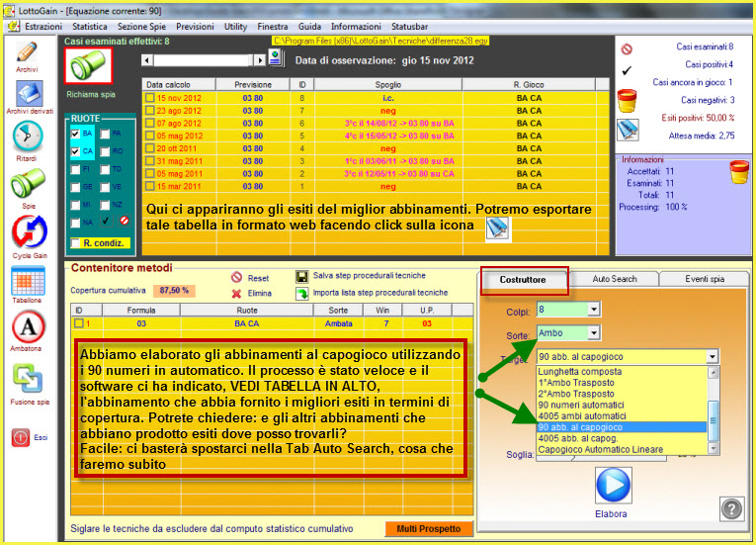Viewport: 756px width, 545px height.
Task: Click the Multi Prospetto button
Action: [x=429, y=529]
